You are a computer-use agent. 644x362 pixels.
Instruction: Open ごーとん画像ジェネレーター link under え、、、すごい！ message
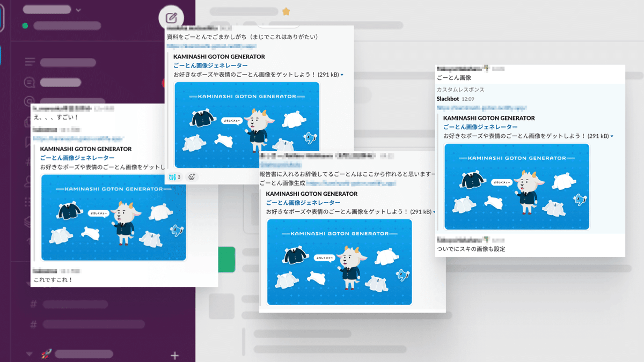point(77,158)
